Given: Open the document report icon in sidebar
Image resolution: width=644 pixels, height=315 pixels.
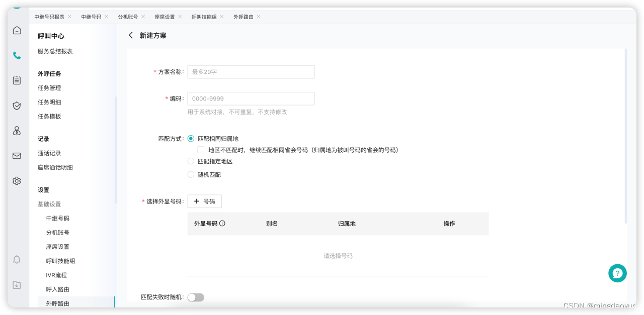Looking at the screenshot, I should click(17, 80).
